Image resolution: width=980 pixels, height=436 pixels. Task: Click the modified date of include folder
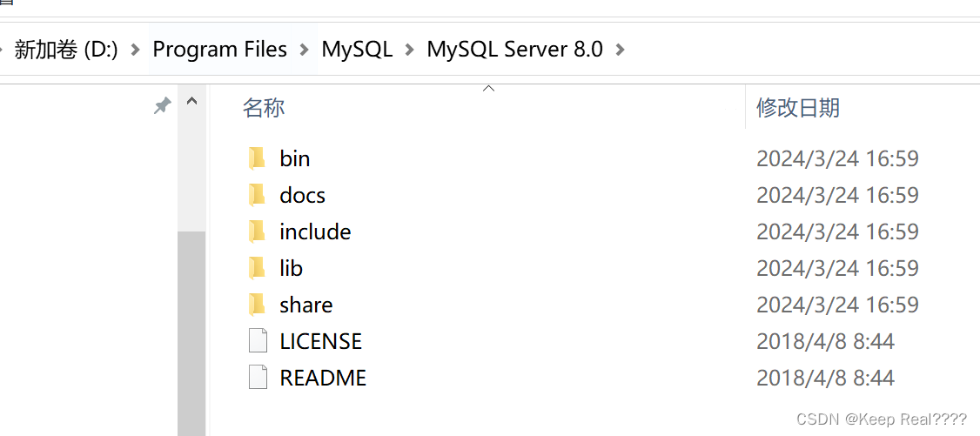(837, 231)
